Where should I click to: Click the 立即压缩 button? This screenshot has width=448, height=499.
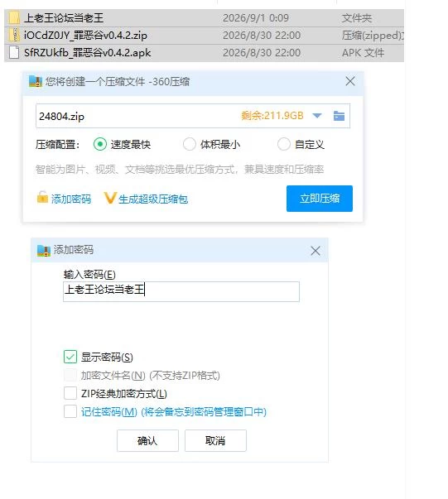tap(320, 199)
